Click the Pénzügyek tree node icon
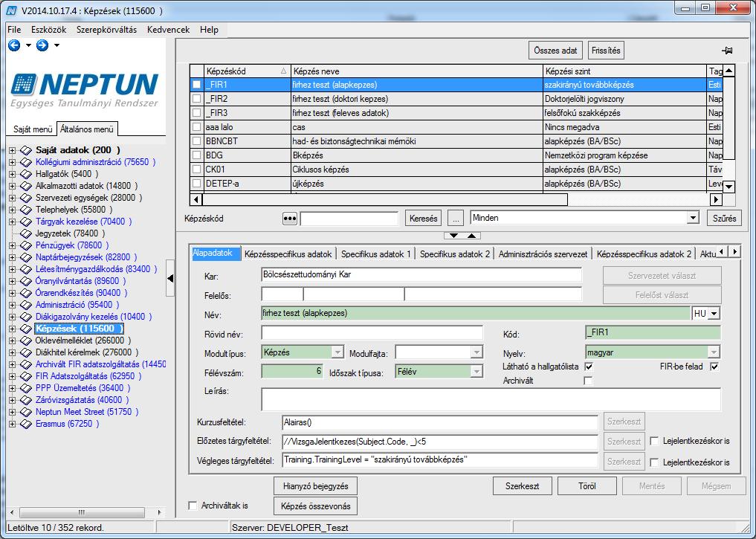 [x=25, y=245]
